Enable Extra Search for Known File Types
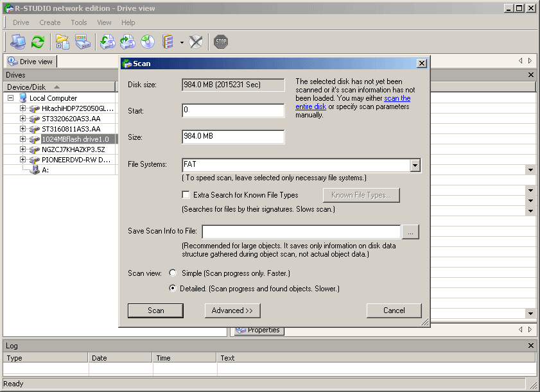This screenshot has width=540, height=392. click(x=186, y=195)
